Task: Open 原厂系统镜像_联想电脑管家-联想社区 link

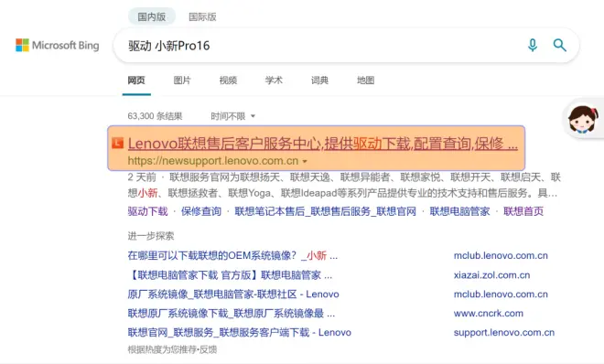Action: pos(233,294)
